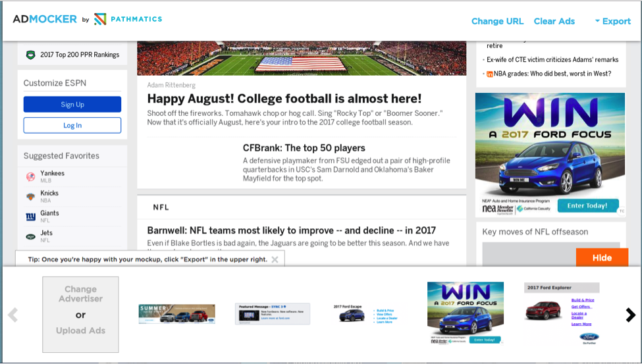Screen dimensions: 642x364
Task: Click Get Offers in Explorer ad
Action: [581, 307]
